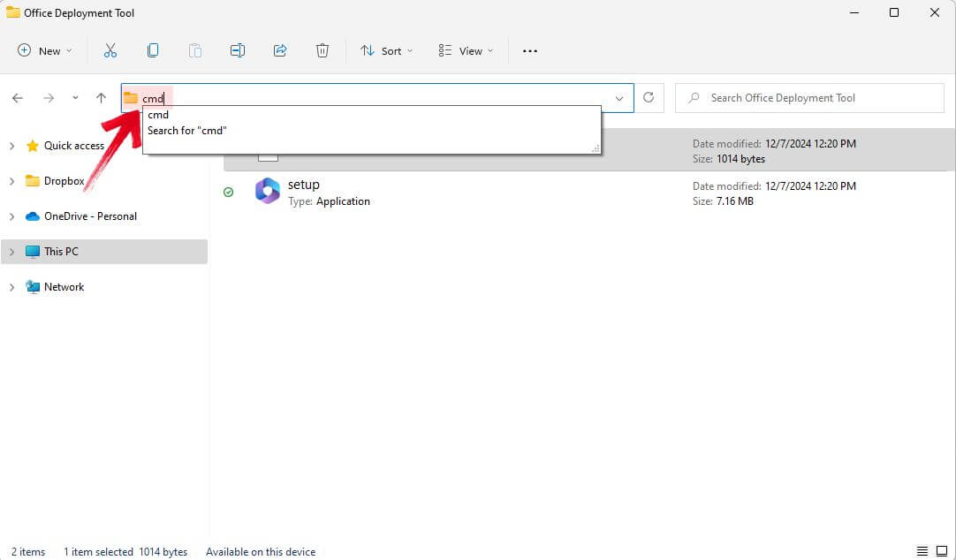Minimize the Office Deployment Tool window
The image size is (956, 560).
[854, 12]
